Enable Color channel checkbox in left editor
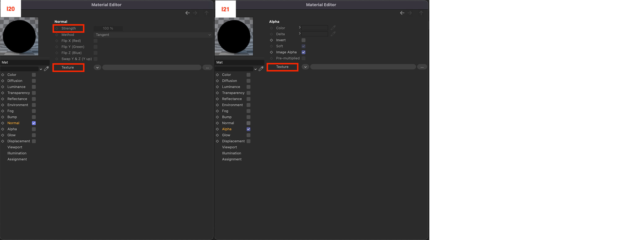The height and width of the screenshot is (240, 644). [x=34, y=75]
